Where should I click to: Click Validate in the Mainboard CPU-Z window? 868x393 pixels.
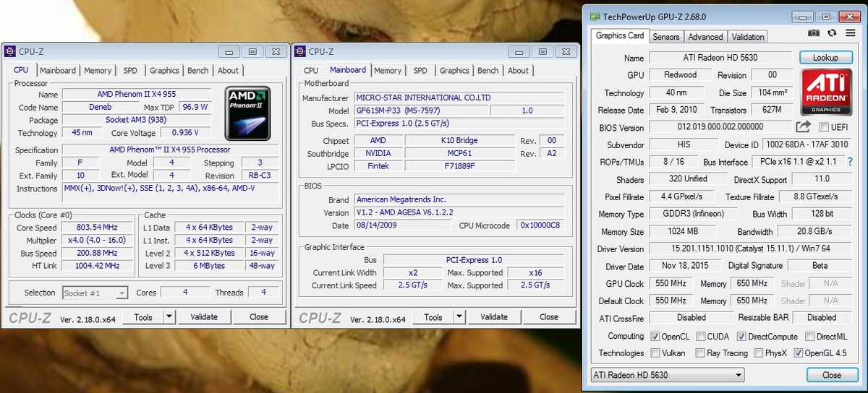click(494, 317)
